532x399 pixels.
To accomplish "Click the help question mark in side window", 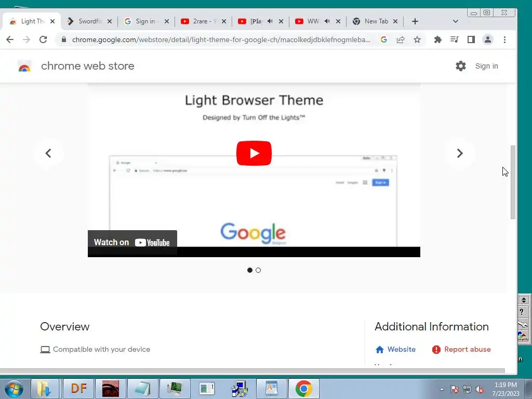I will (x=522, y=312).
